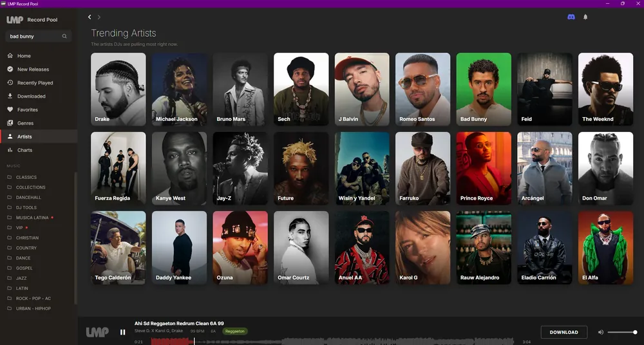
Task: Click the LMP Record Pool logo
Action: click(x=32, y=20)
